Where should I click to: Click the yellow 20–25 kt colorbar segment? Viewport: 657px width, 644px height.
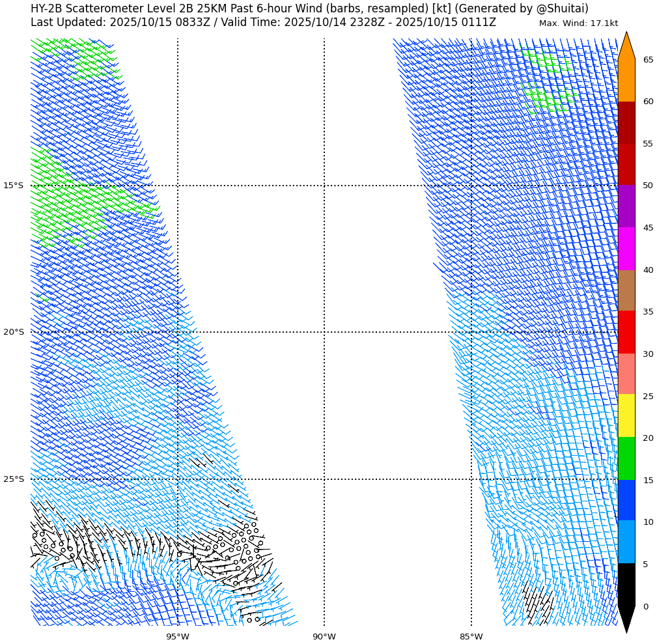pos(626,415)
